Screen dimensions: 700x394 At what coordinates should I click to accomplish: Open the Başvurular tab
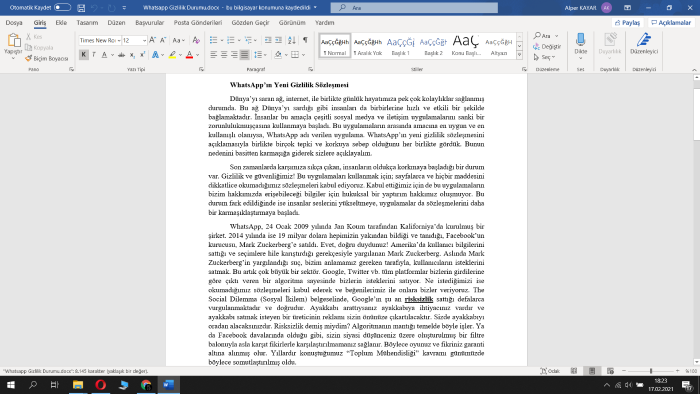pos(150,22)
